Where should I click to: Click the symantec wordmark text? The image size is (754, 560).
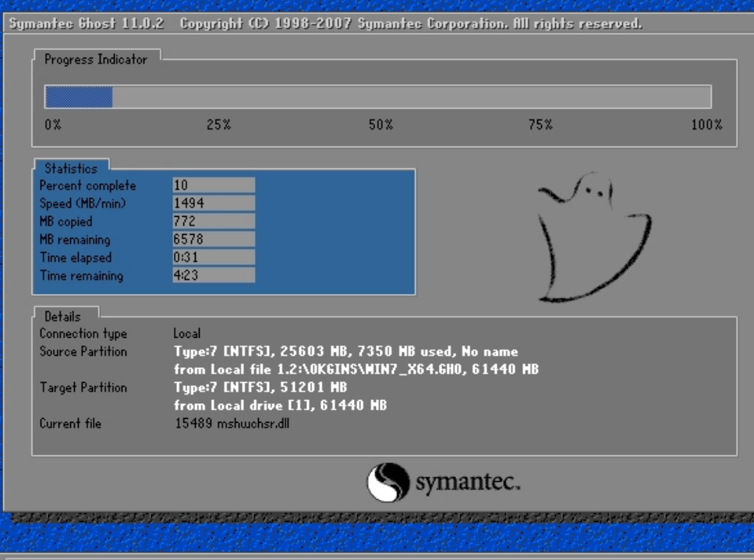467,483
